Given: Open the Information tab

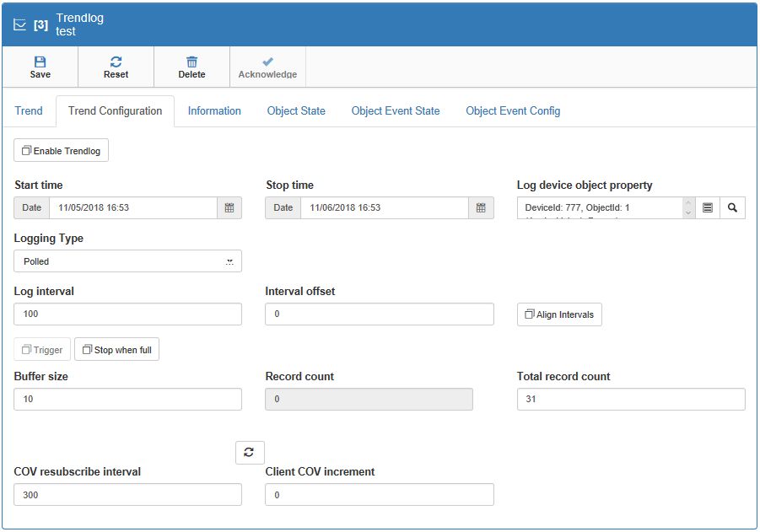Looking at the screenshot, I should point(214,111).
